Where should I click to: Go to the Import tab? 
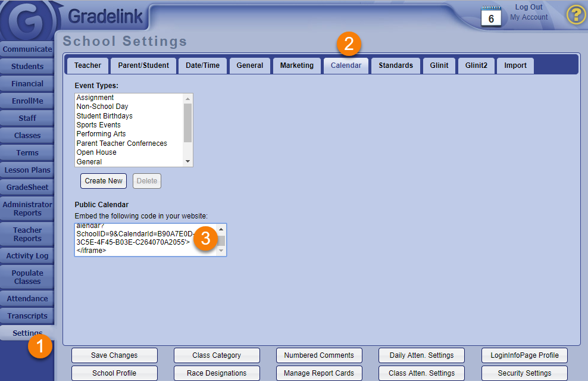(x=515, y=65)
